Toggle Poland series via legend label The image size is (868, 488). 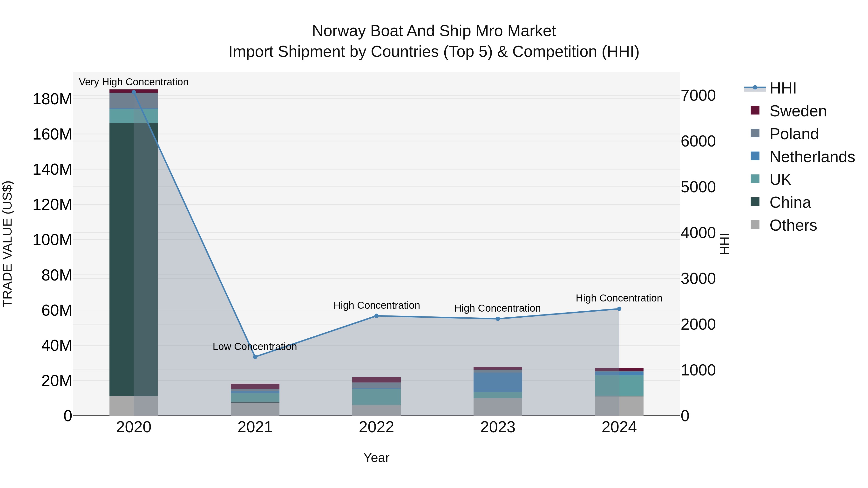pyautogui.click(x=794, y=134)
